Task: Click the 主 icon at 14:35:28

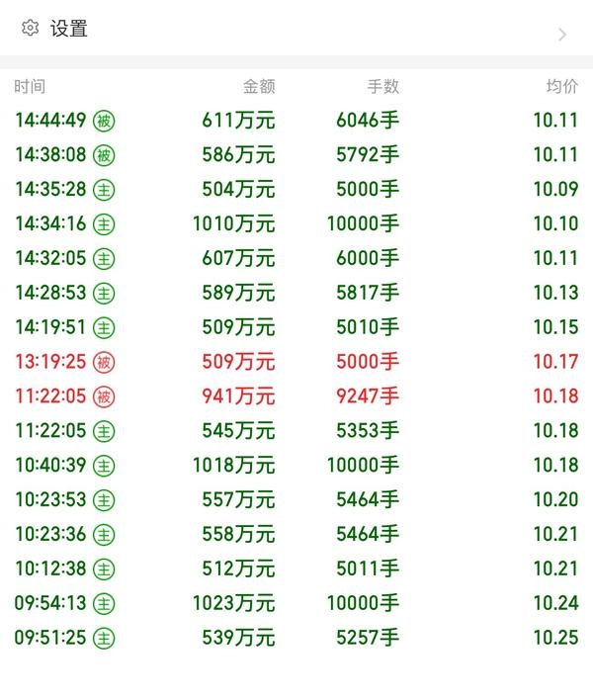Action: (x=104, y=190)
